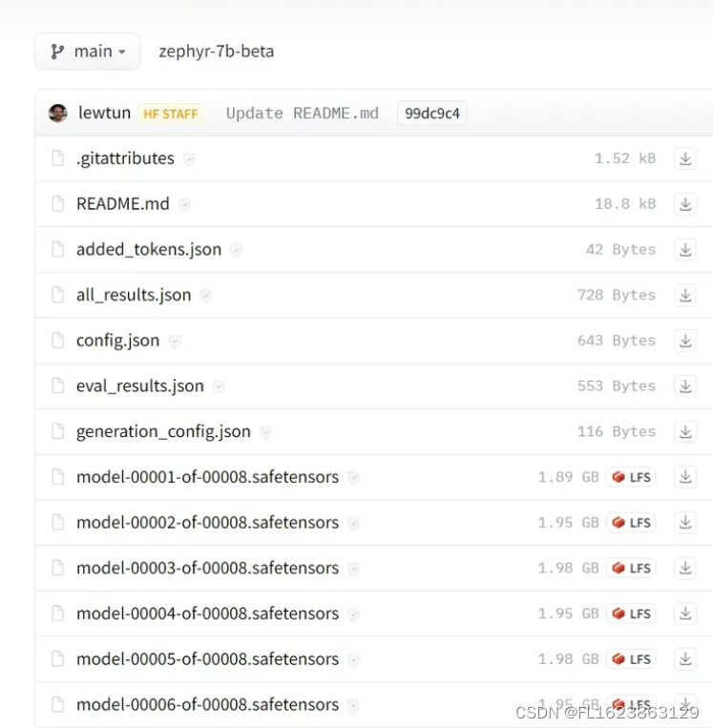This screenshot has height=728, width=713.
Task: Download eval_results.json file
Action: tap(685, 386)
